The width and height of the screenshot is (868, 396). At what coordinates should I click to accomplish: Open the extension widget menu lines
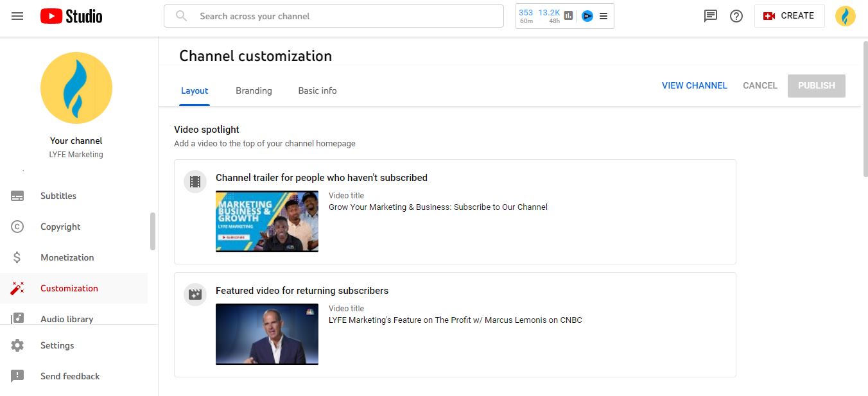pos(603,16)
